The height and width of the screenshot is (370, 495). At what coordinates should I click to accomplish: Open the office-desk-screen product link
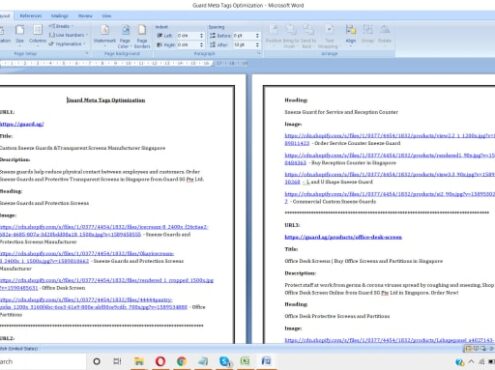tap(343, 237)
